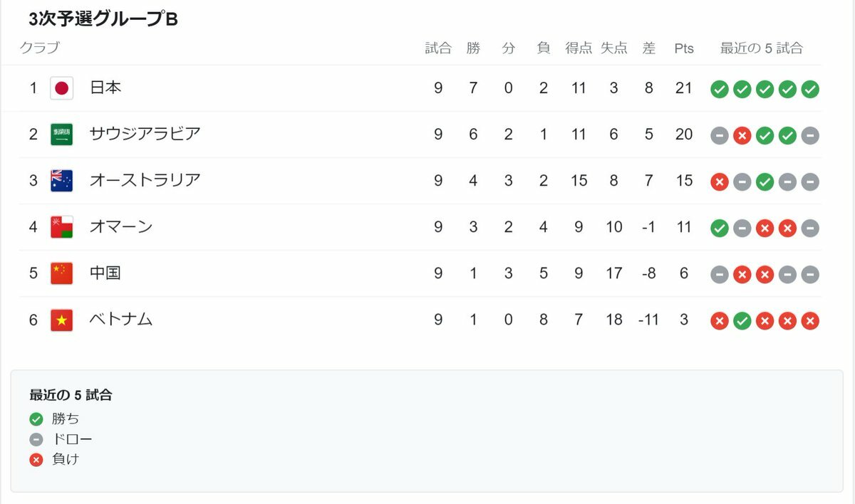Click Vietnam's only green win icon

tap(742, 321)
